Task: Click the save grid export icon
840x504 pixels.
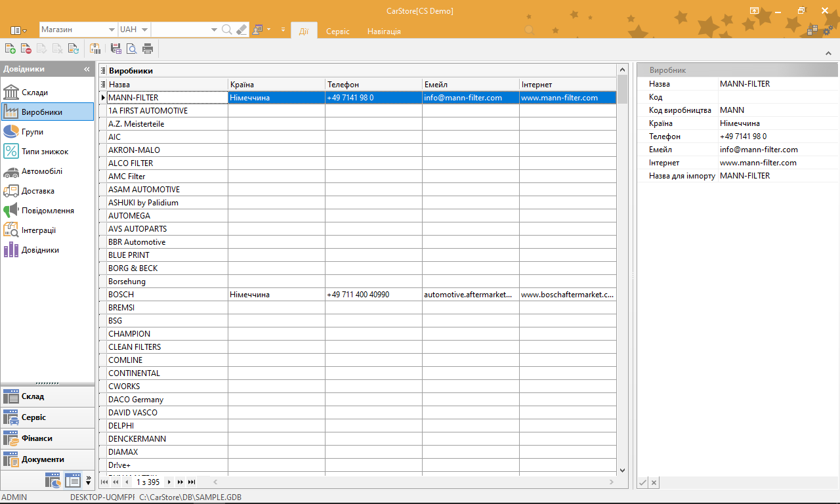Action: coord(115,48)
